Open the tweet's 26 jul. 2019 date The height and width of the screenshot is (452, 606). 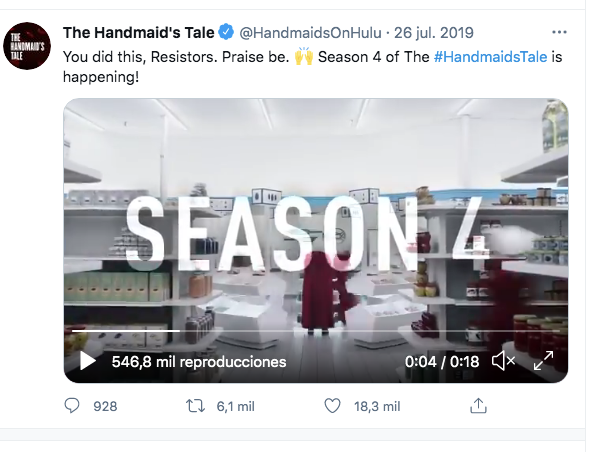(x=434, y=33)
